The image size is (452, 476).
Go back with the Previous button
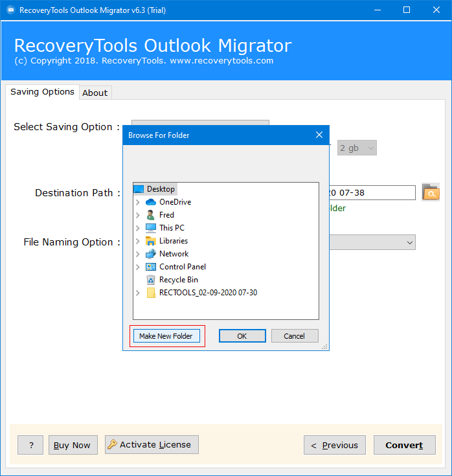(x=335, y=445)
